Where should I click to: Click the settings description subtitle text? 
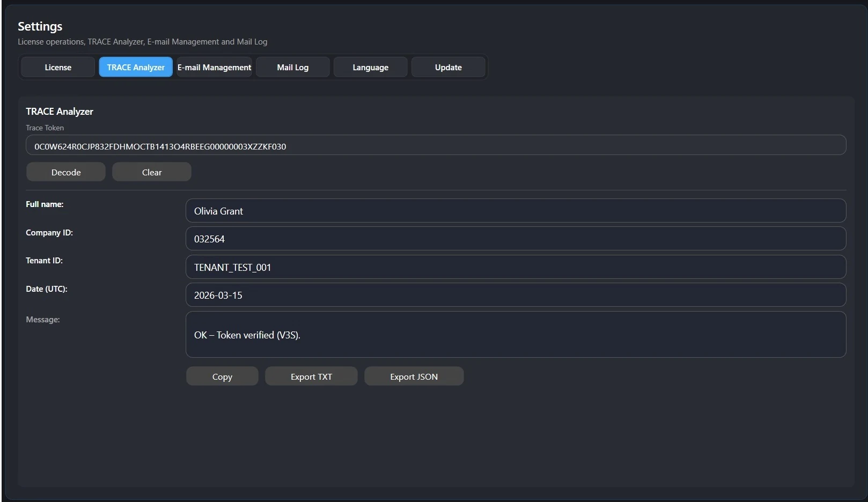pyautogui.click(x=142, y=41)
